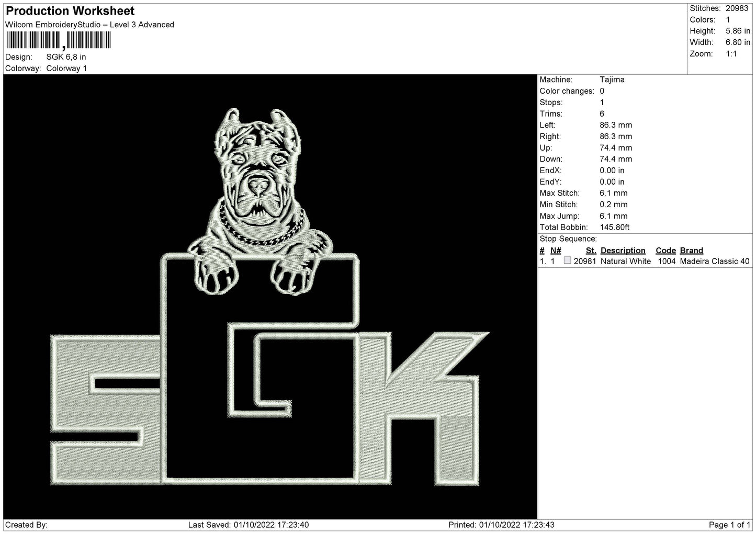
Task: Click the design name 'SGK 6,8 in'
Action: [x=66, y=57]
